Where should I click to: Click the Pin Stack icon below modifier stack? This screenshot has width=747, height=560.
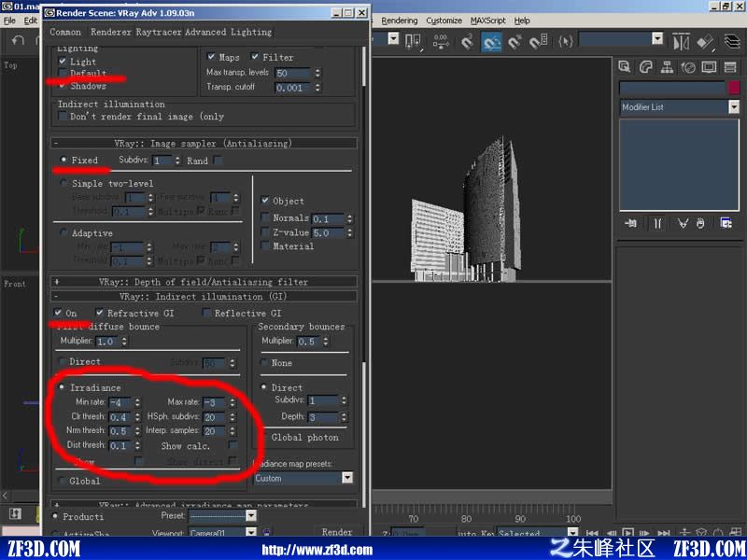(x=631, y=223)
